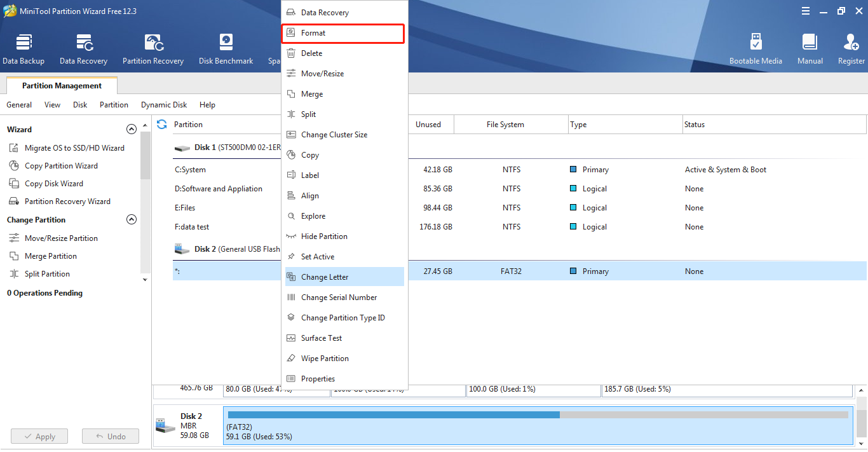This screenshot has width=868, height=452.
Task: Refresh the partition list
Action: [x=162, y=125]
